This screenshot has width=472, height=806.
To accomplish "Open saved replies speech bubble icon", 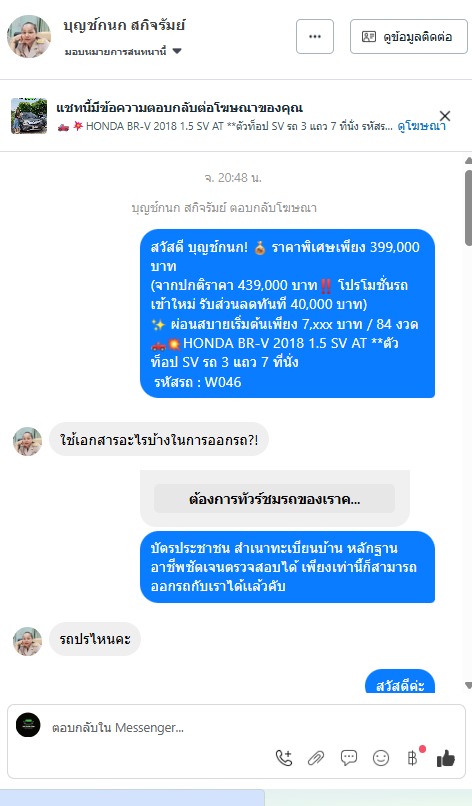I will click(349, 758).
